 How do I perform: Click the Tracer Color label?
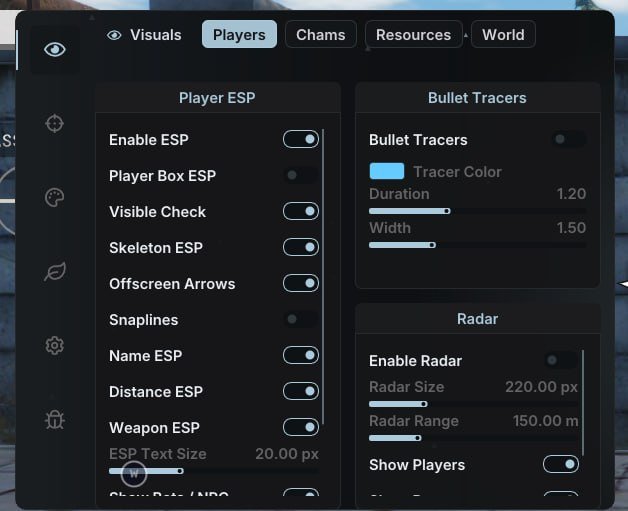click(x=457, y=172)
